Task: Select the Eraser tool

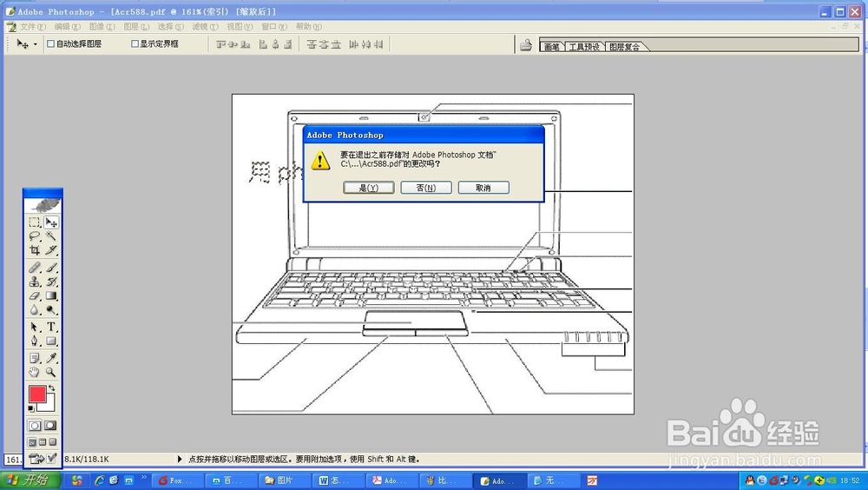Action: [35, 296]
